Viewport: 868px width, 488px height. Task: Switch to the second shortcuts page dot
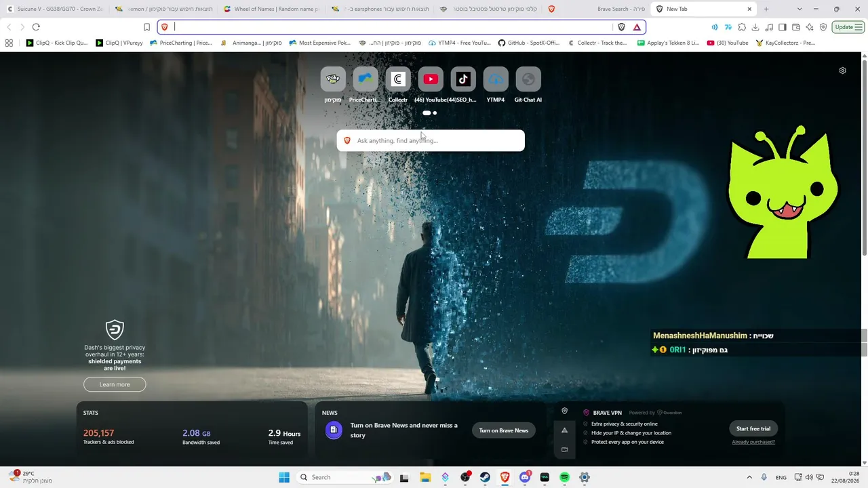tap(435, 113)
